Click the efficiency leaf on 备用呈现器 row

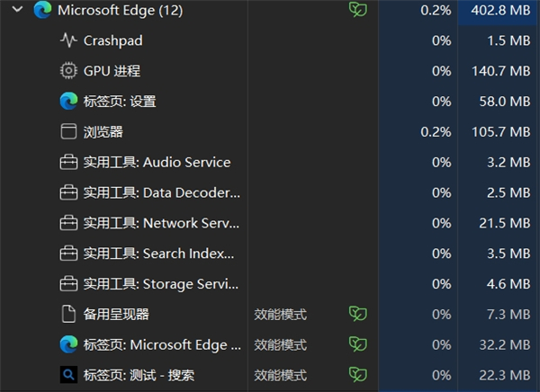tap(358, 314)
